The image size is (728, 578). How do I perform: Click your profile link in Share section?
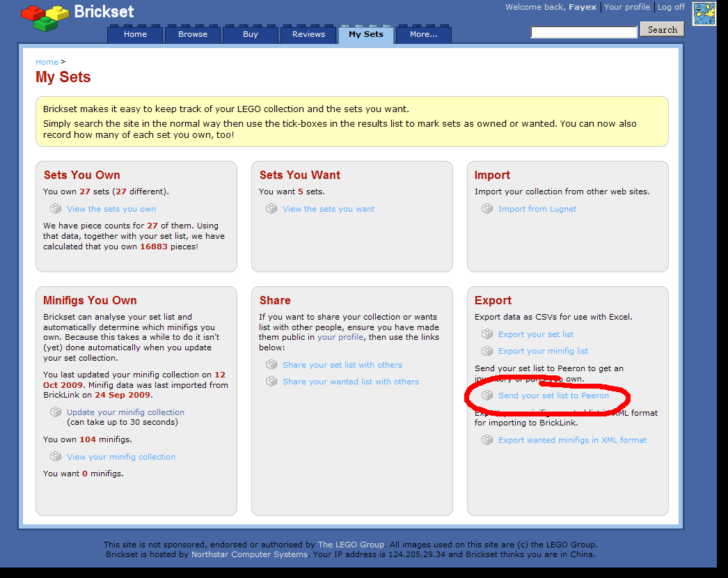pos(340,337)
